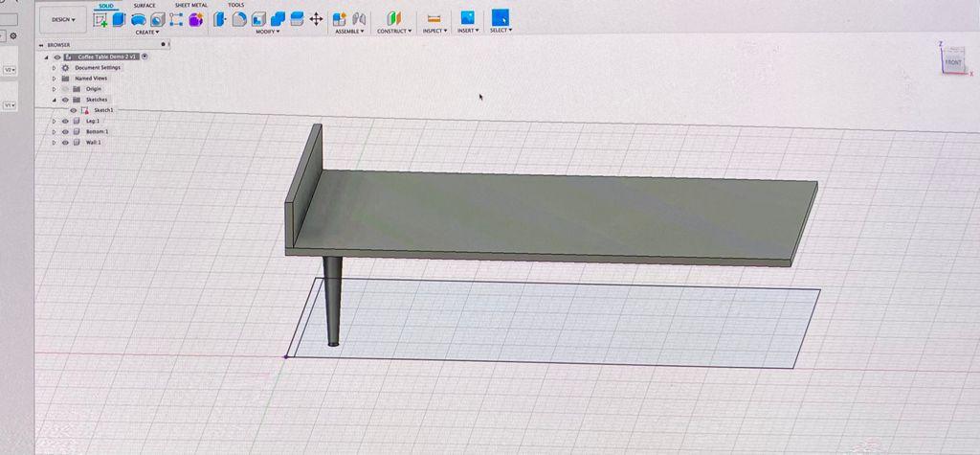Viewport: 980px width, 455px height.
Task: Activate the root component radio button
Action: [x=145, y=57]
